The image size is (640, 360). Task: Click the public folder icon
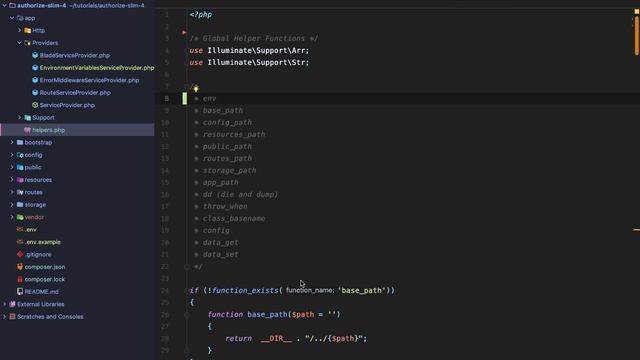pos(20,167)
